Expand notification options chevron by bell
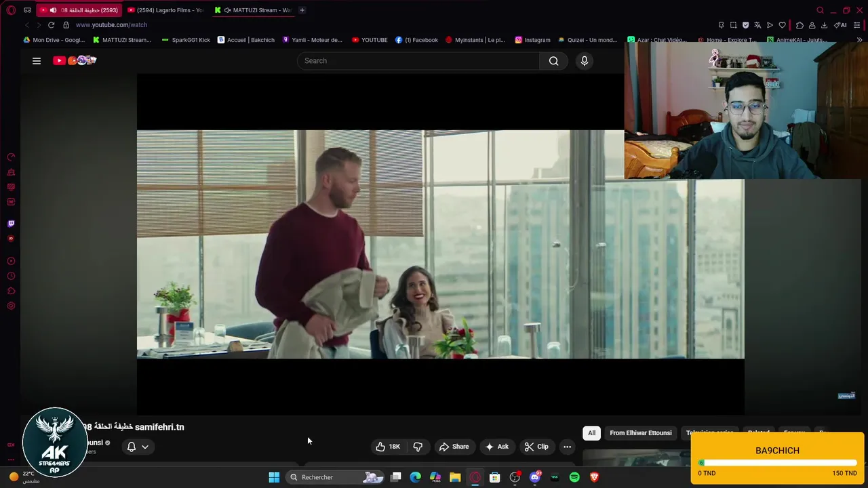The image size is (868, 488). (x=145, y=447)
